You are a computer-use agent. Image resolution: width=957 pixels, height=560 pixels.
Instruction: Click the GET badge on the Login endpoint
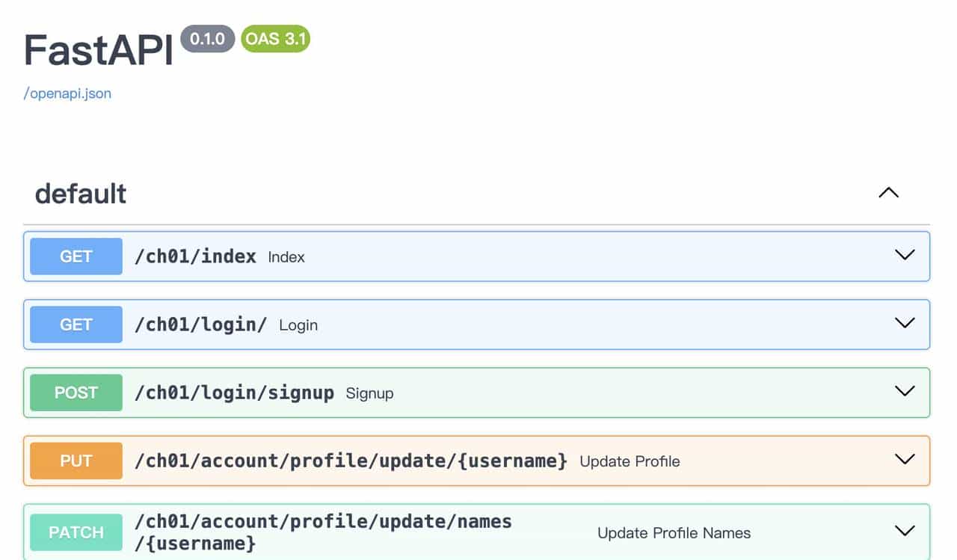click(76, 324)
